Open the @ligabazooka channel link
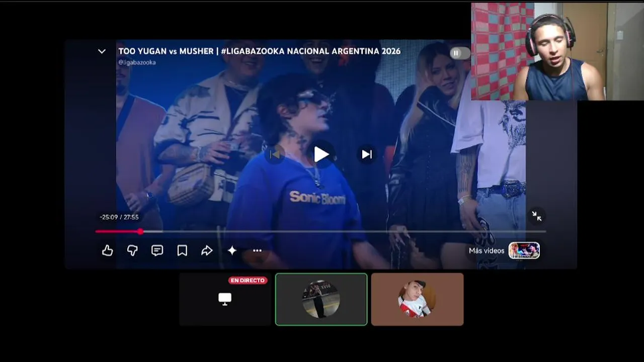This screenshot has height=362, width=644. coord(137,62)
